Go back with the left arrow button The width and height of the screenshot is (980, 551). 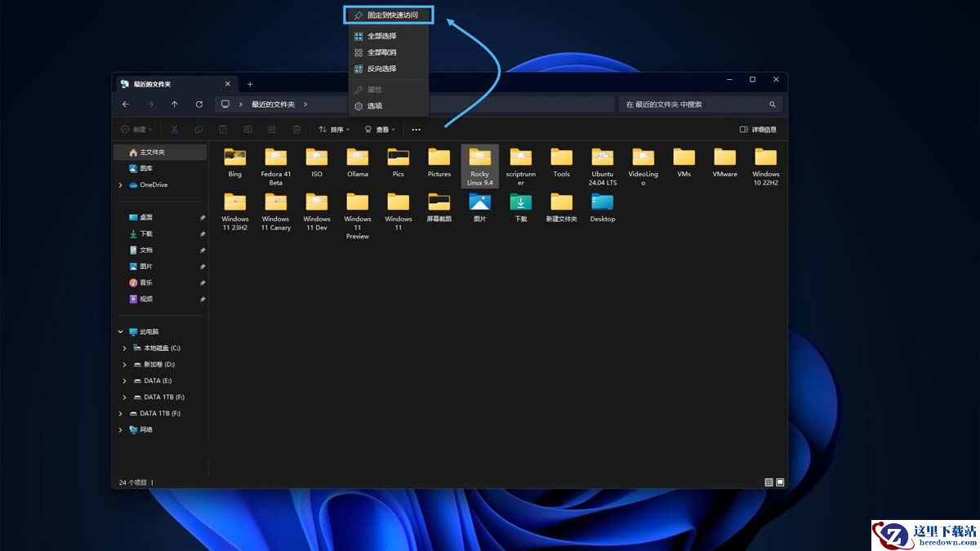[x=126, y=104]
